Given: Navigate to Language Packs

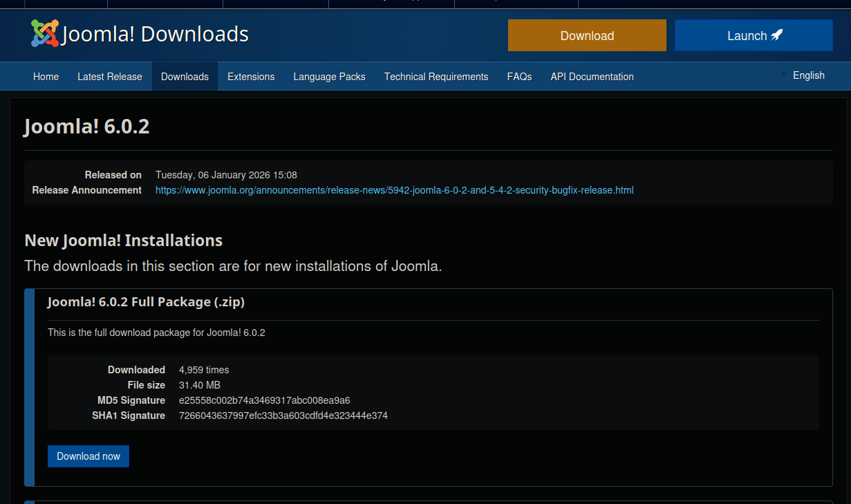Looking at the screenshot, I should [329, 77].
